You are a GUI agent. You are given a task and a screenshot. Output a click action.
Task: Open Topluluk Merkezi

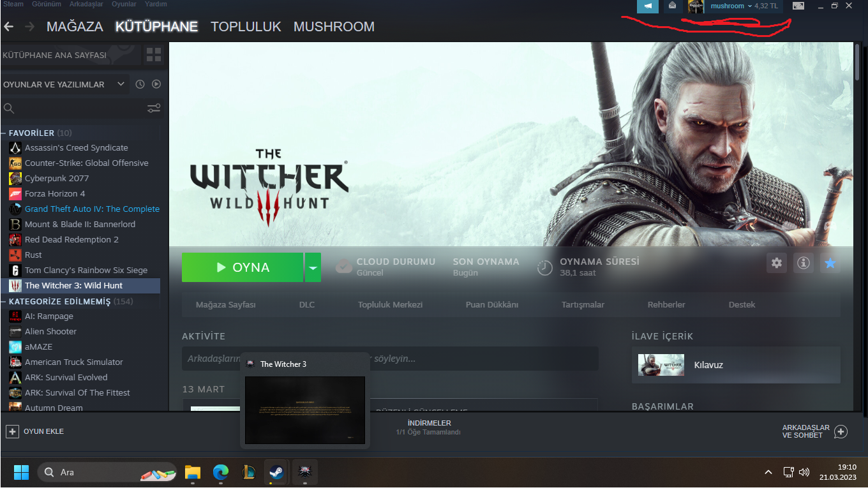pos(391,305)
